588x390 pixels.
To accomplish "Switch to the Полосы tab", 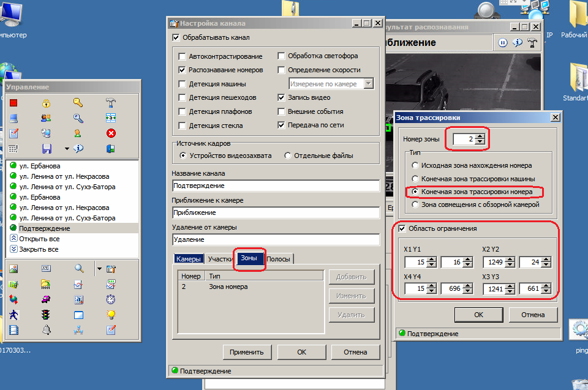I will (279, 259).
